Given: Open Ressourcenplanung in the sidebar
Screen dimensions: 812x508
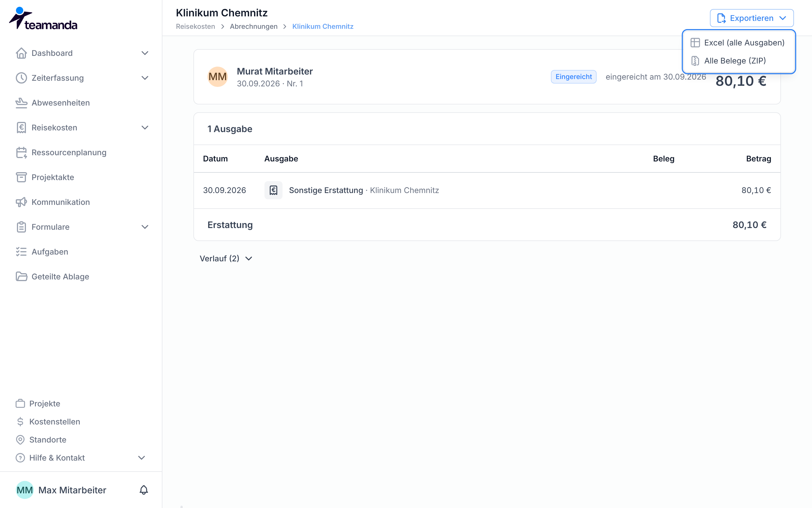Looking at the screenshot, I should point(69,152).
